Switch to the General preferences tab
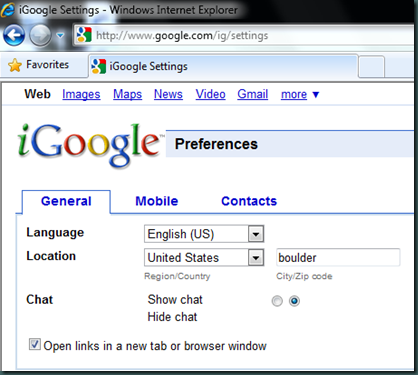Image resolution: width=418 pixels, height=375 pixels. (66, 201)
